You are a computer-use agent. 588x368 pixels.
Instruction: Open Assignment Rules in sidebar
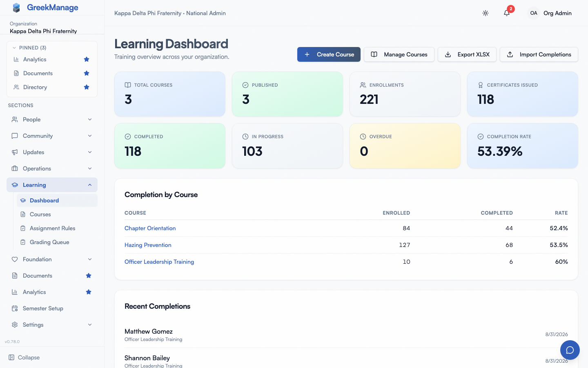57,228
